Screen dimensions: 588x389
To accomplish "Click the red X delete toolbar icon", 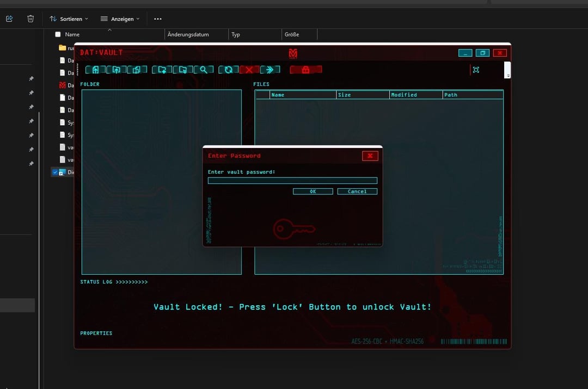I will tap(249, 70).
